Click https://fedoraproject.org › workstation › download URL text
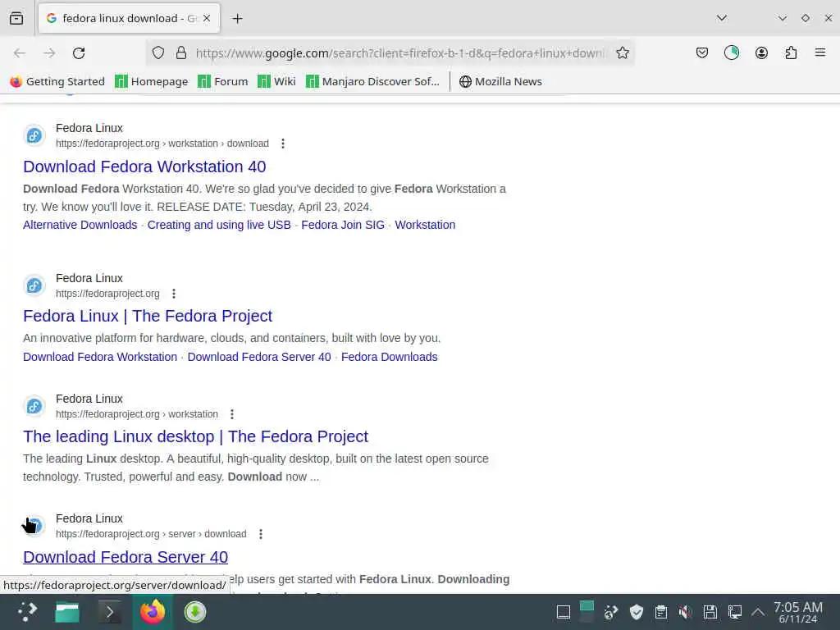Image resolution: width=840 pixels, height=630 pixels. (x=162, y=144)
